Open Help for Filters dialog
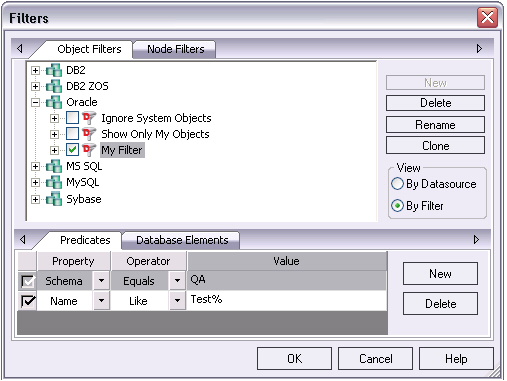The height and width of the screenshot is (381, 507). coord(456,359)
